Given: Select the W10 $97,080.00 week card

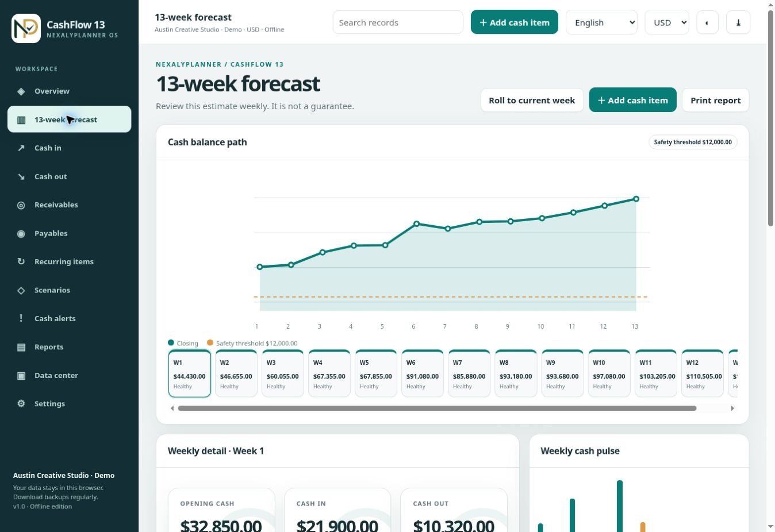Looking at the screenshot, I should tap(609, 373).
